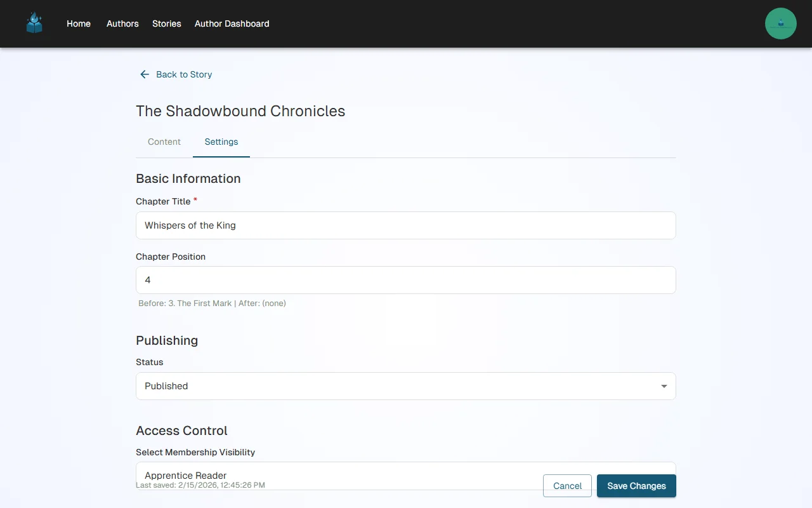Screen dimensions: 812x508
Task: Click the Cancel button
Action: 566,485
